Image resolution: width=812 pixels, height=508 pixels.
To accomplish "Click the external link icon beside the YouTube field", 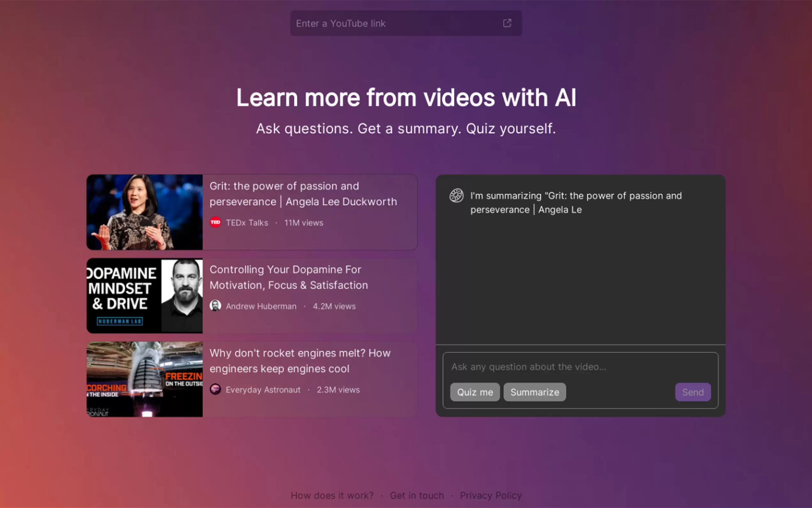I will click(508, 23).
